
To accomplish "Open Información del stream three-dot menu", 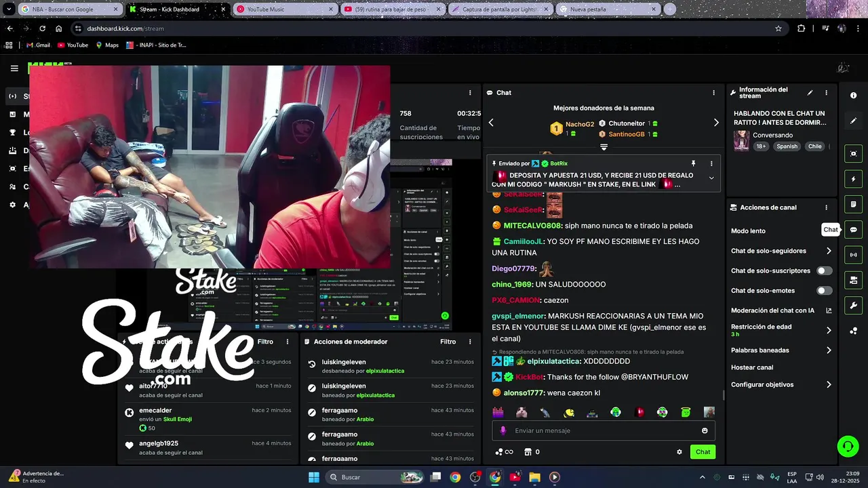I will click(826, 93).
